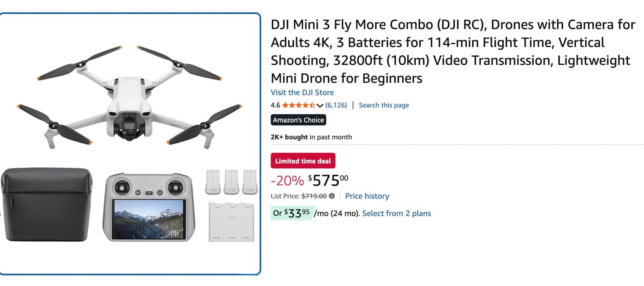
Task: Click the struck-through $719.00 list price
Action: coord(314,196)
